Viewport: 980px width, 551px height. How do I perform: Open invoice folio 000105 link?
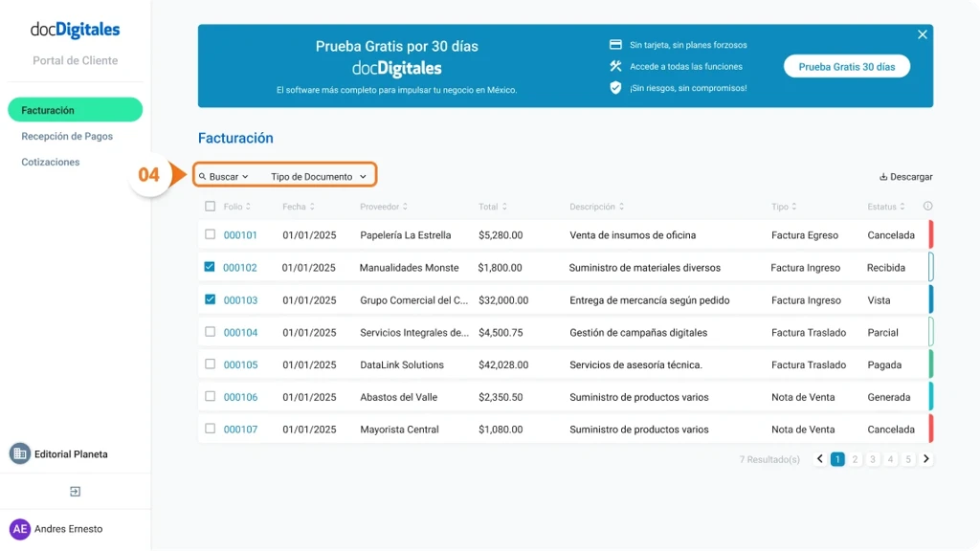coord(240,364)
